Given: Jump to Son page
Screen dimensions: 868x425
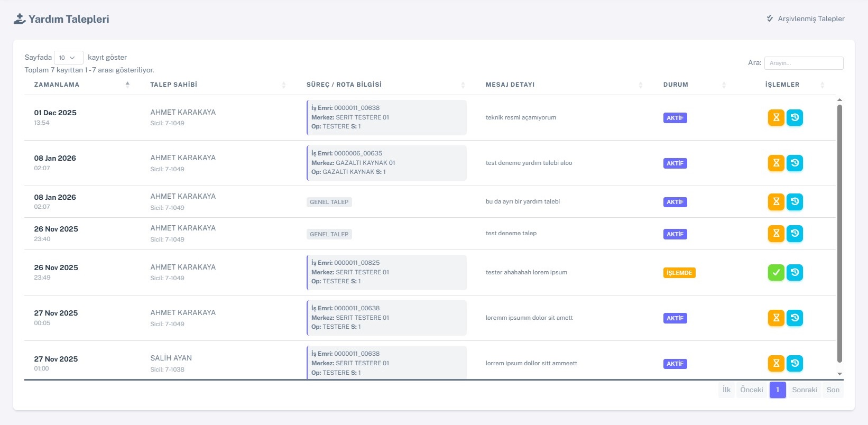Looking at the screenshot, I should point(833,390).
